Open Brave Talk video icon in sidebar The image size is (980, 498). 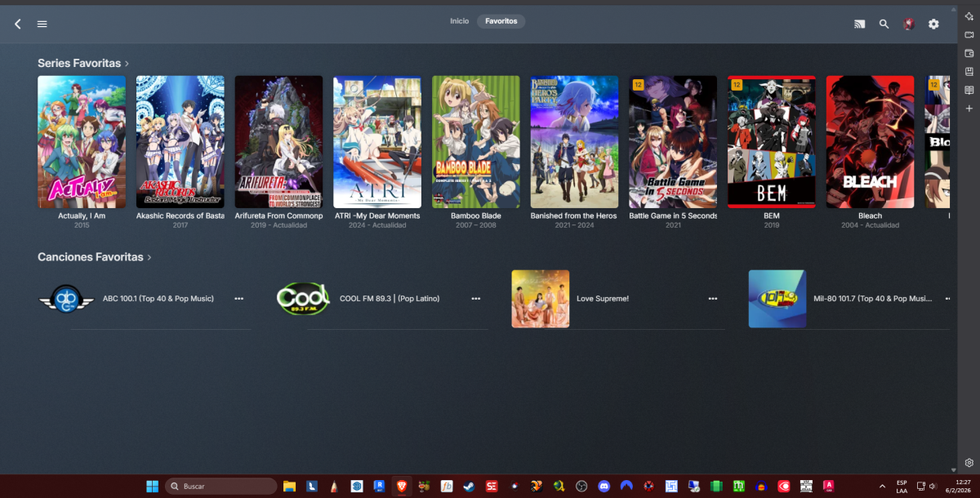pos(969,34)
